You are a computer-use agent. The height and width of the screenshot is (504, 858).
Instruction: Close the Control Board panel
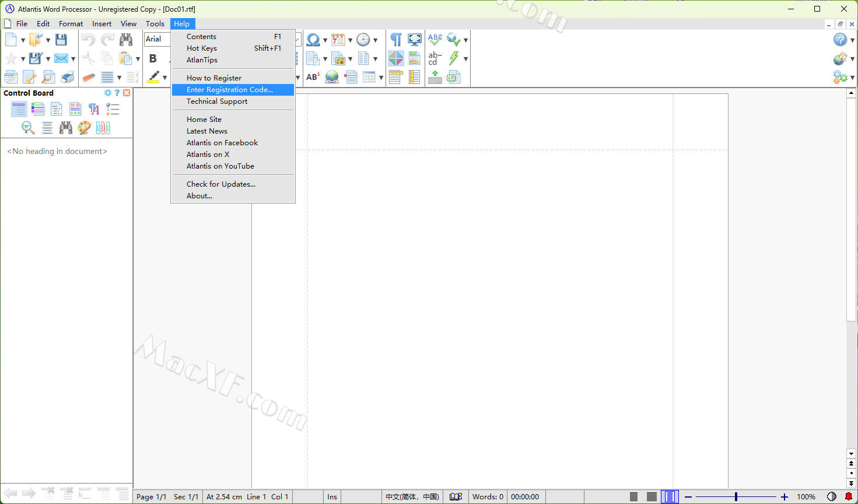click(127, 93)
